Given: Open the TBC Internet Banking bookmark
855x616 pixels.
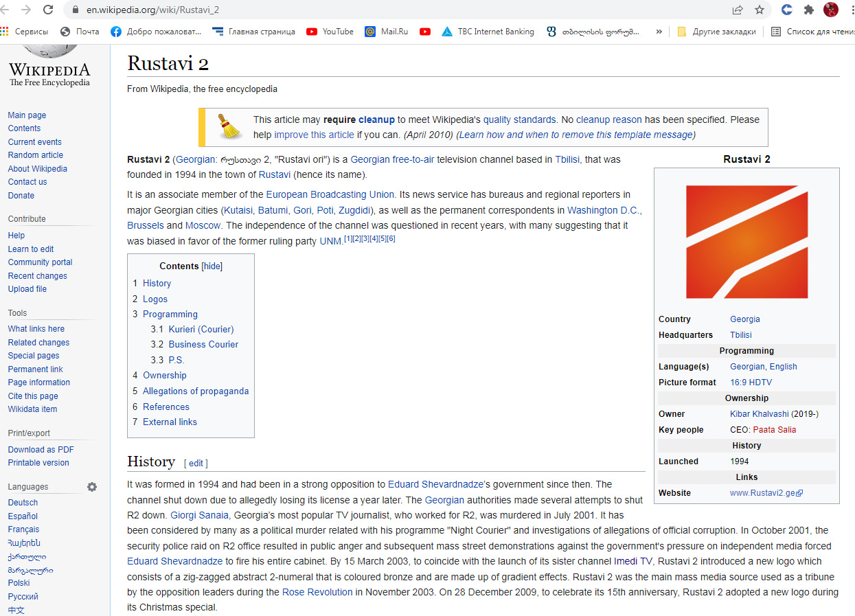Looking at the screenshot, I should [x=488, y=32].
